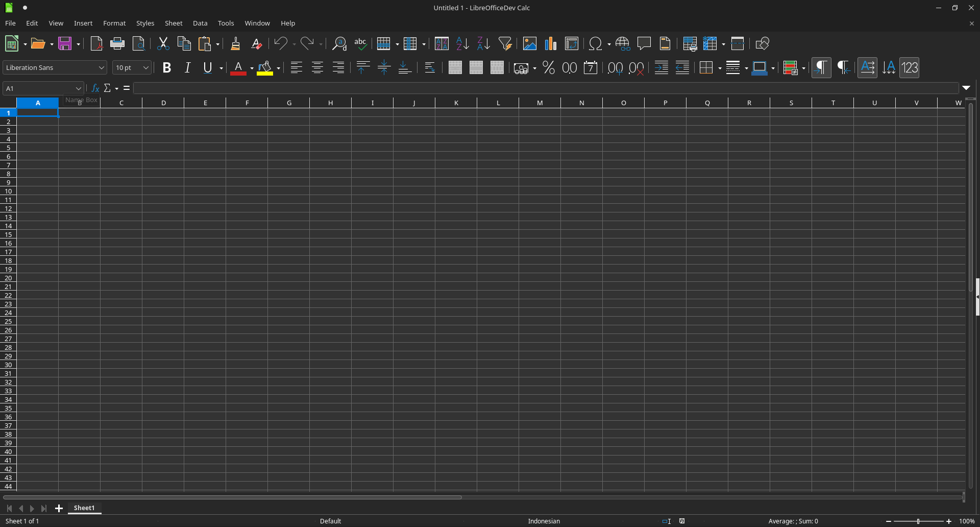Image resolution: width=980 pixels, height=527 pixels.
Task: Open the Format menu
Action: pyautogui.click(x=114, y=23)
